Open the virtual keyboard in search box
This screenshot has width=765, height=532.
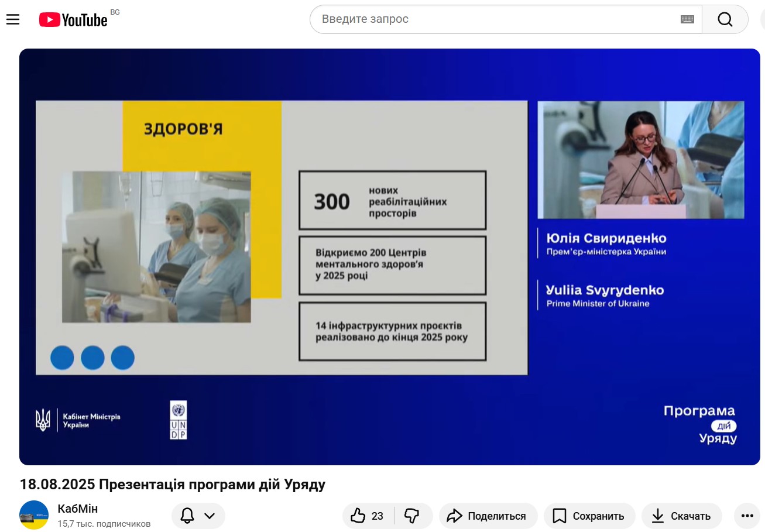687,19
